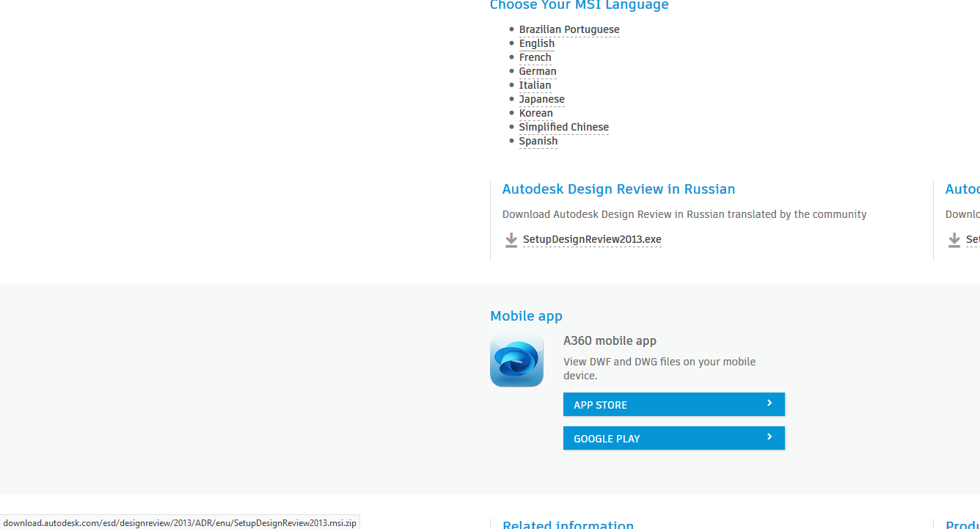
Task: Click the Choose Your MSI Language heading
Action: click(579, 6)
